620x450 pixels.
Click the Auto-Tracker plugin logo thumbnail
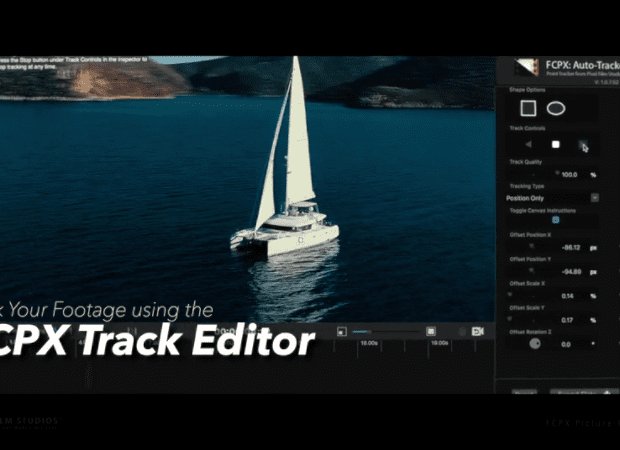coord(527,67)
